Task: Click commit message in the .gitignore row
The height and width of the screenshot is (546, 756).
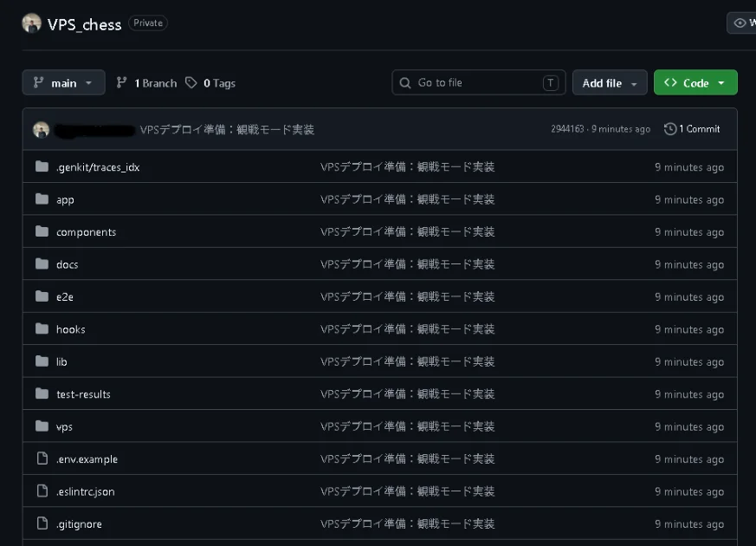Action: tap(407, 523)
